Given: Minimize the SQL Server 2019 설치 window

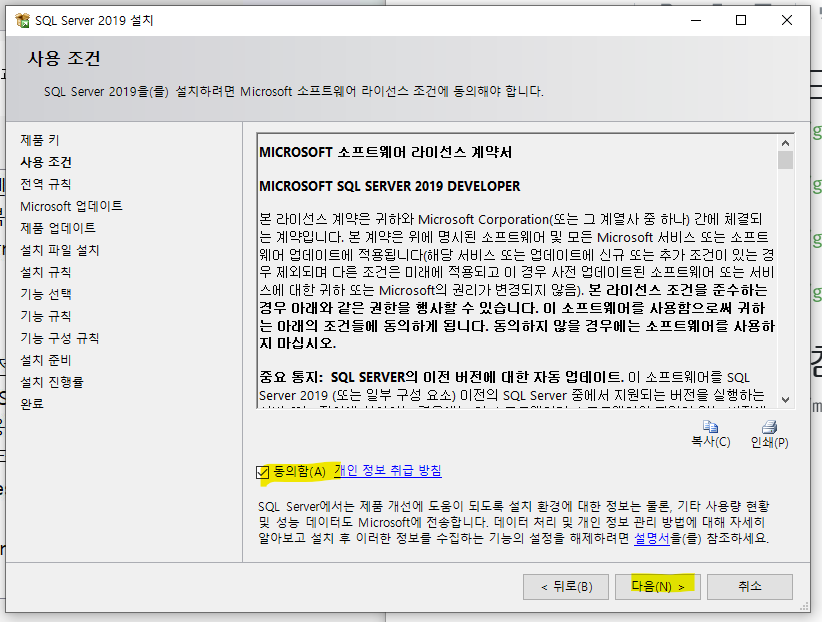Looking at the screenshot, I should (x=696, y=20).
